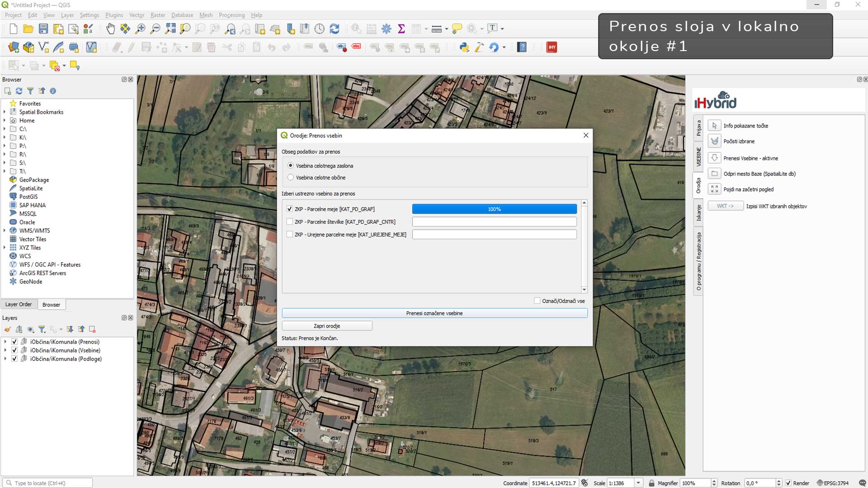868x488 pixels.
Task: Click the Save Project disk icon
Action: coord(43,29)
